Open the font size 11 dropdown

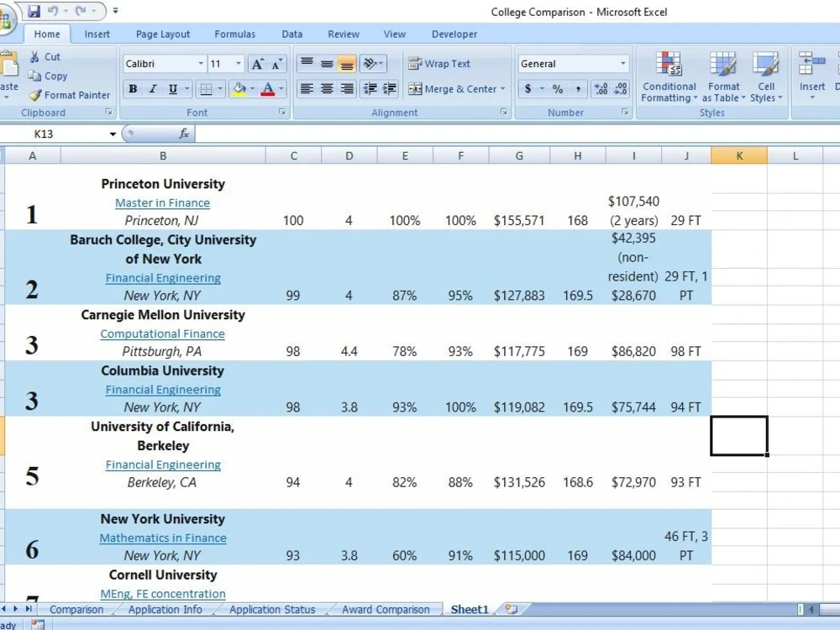(239, 64)
